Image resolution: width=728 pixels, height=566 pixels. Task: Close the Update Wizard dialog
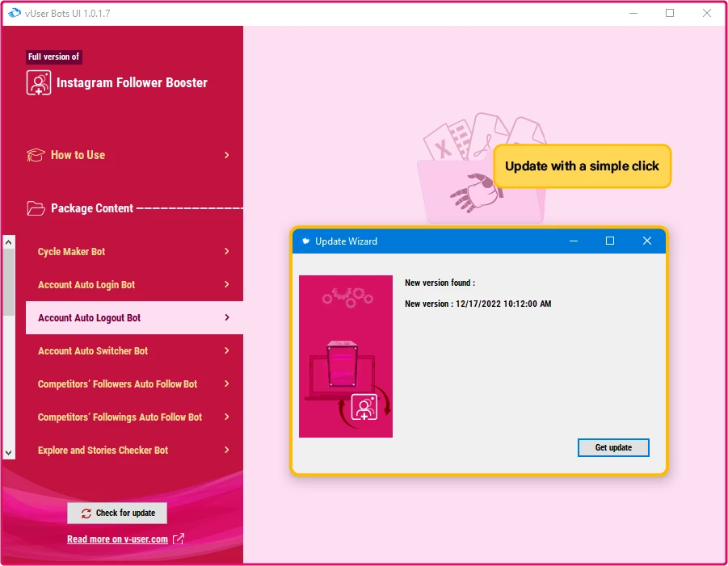coord(646,241)
